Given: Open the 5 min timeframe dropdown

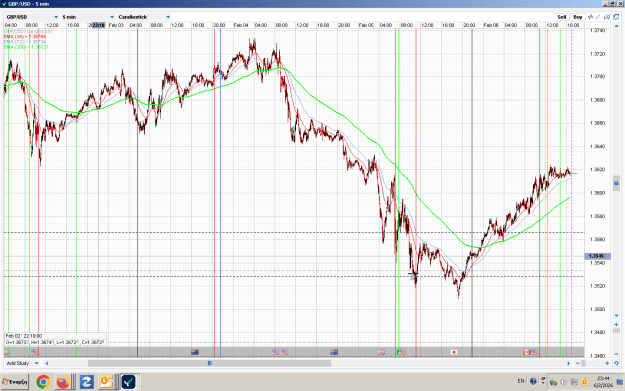Looking at the screenshot, I should tap(88, 17).
